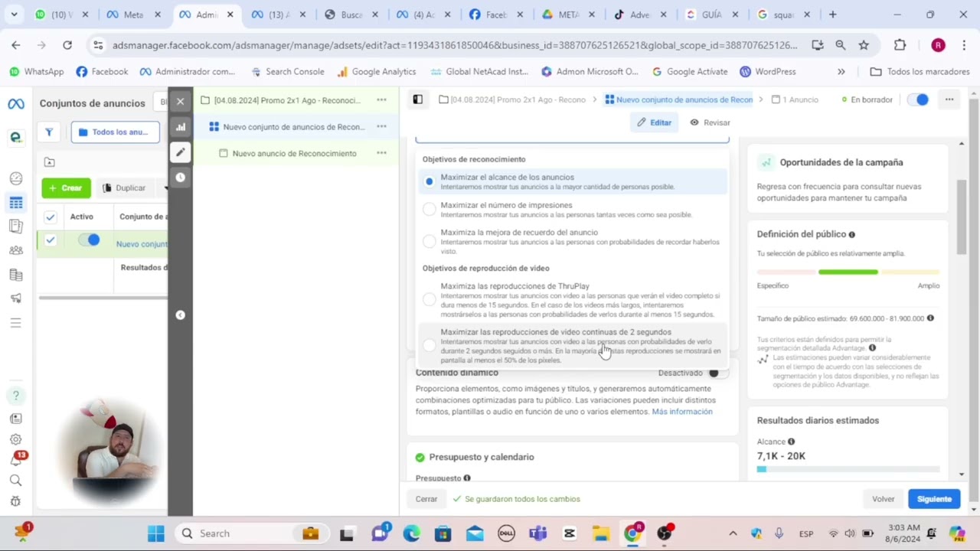The width and height of the screenshot is (980, 551).
Task: Open 1 Anuncio breadcrumb item
Action: pos(795,99)
